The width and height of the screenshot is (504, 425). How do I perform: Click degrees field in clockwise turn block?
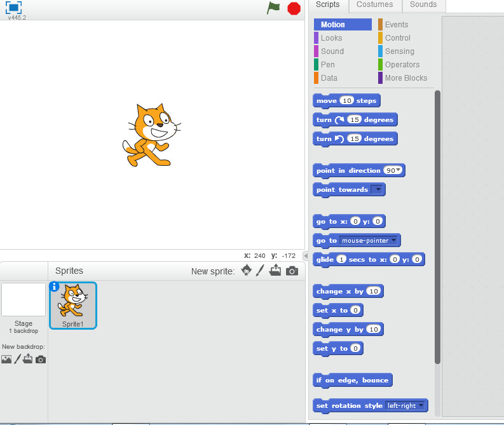click(x=355, y=119)
